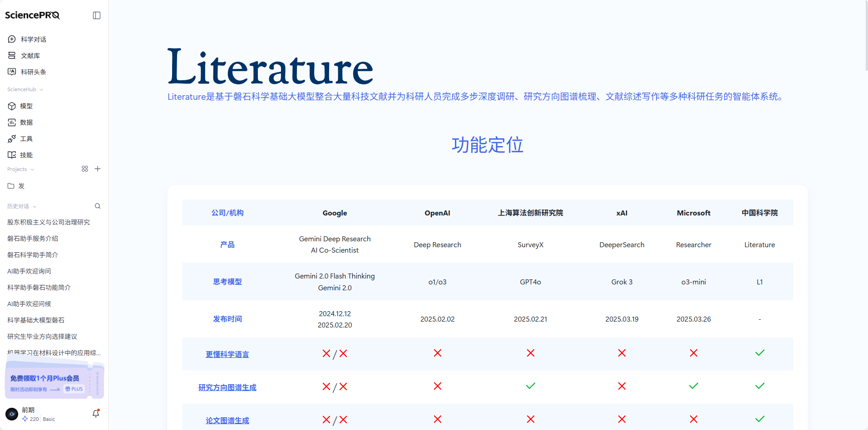The height and width of the screenshot is (430, 868).
Task: Search history conversations with magnifier icon
Action: coord(98,206)
